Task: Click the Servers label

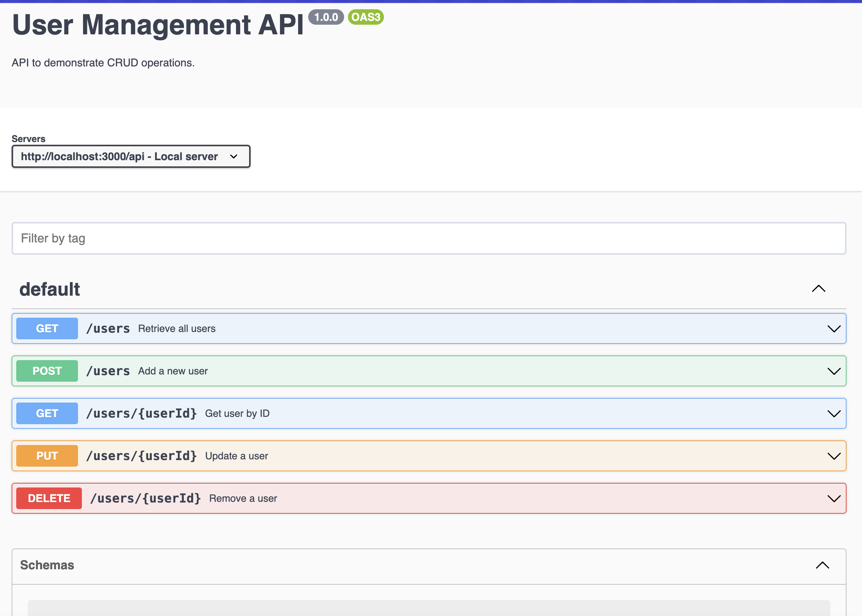Action: pos(29,139)
